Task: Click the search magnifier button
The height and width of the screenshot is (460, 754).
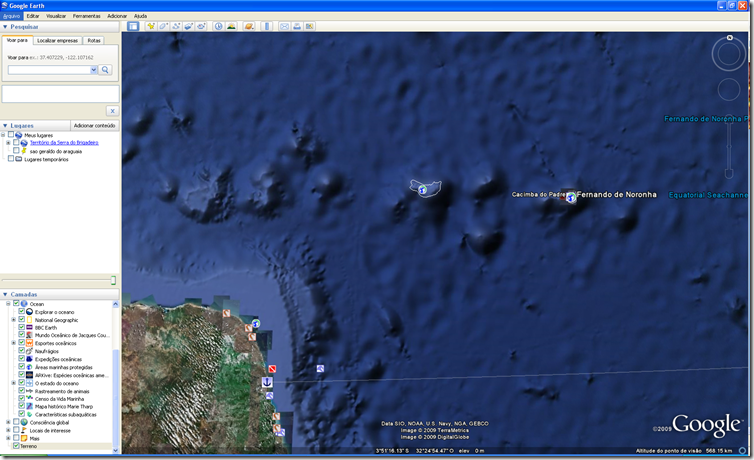Action: 105,70
